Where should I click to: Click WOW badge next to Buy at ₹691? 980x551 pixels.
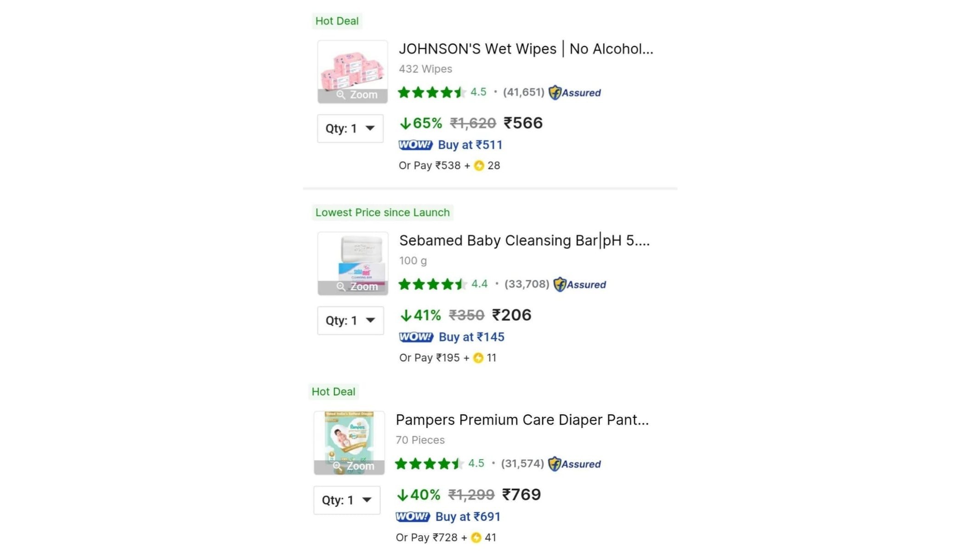point(413,517)
